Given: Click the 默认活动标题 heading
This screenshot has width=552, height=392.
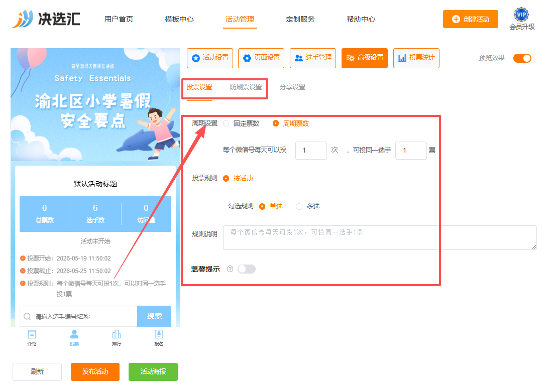Looking at the screenshot, I should tap(95, 184).
